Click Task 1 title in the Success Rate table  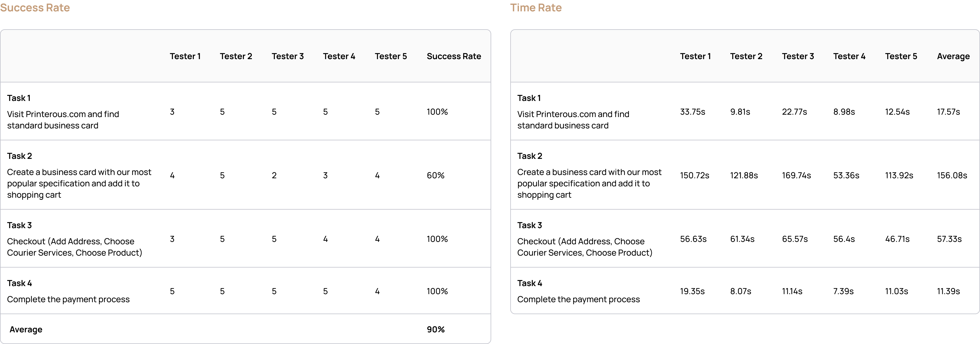(19, 98)
